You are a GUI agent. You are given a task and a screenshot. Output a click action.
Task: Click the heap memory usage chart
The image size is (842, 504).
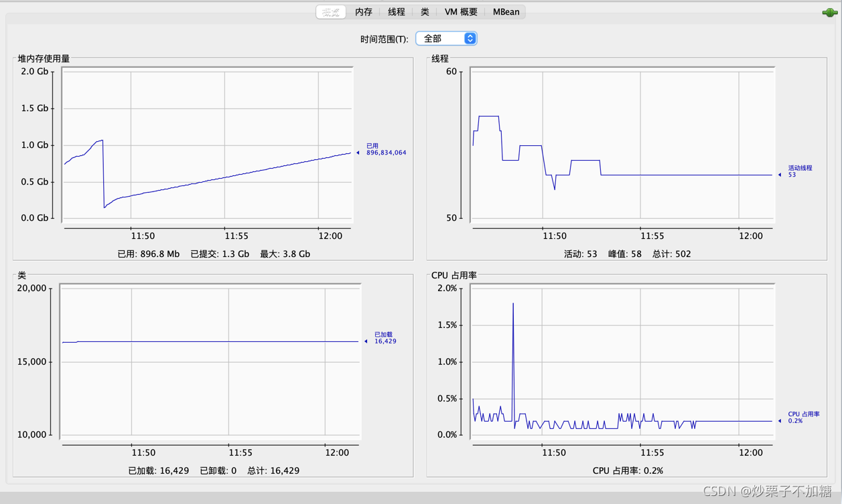coord(208,144)
